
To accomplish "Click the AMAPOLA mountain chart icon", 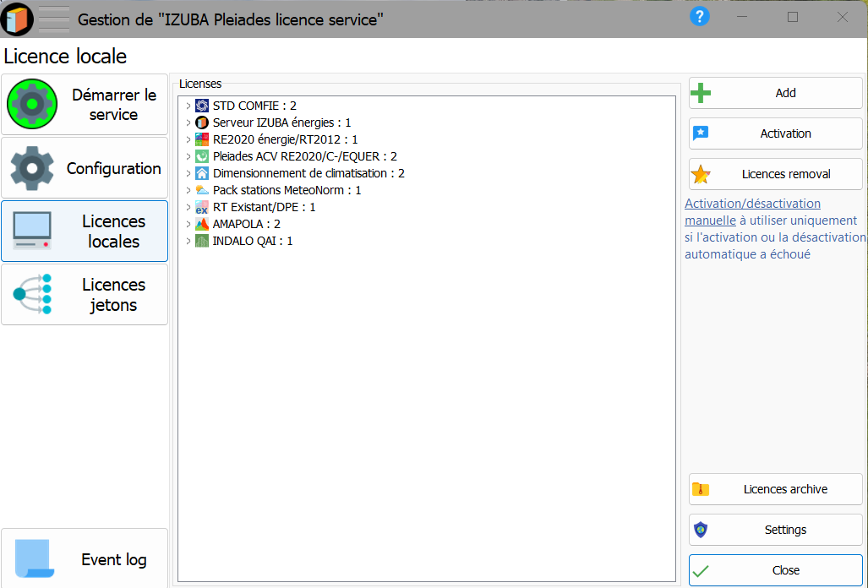I will [202, 224].
